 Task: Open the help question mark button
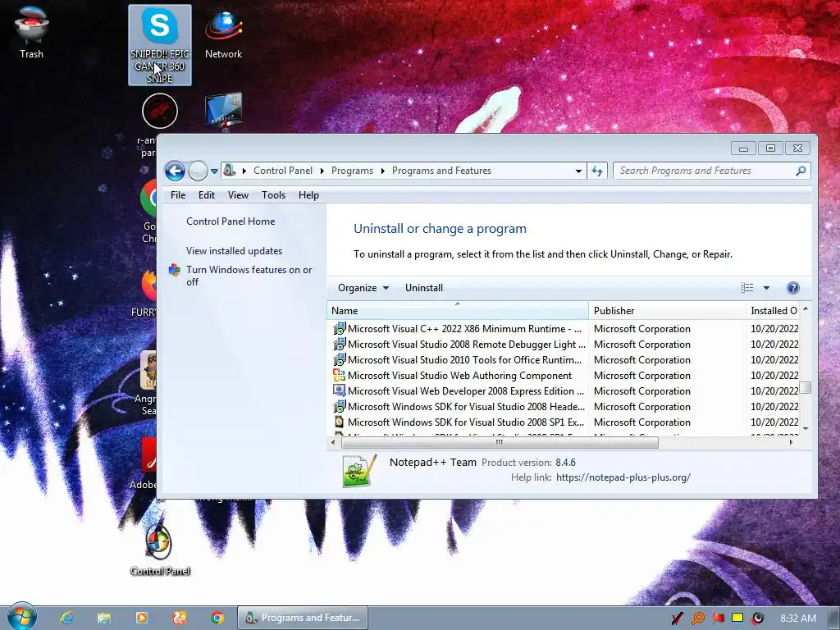pyautogui.click(x=793, y=288)
